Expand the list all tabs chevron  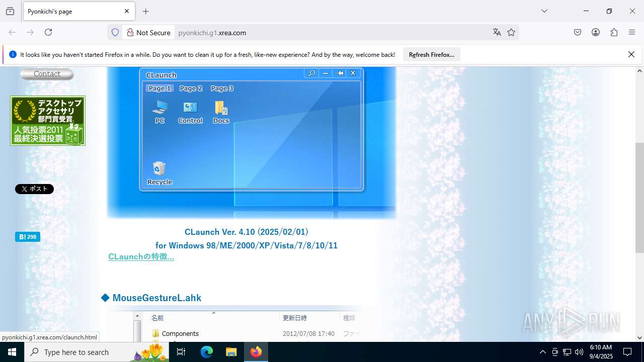pos(544,11)
